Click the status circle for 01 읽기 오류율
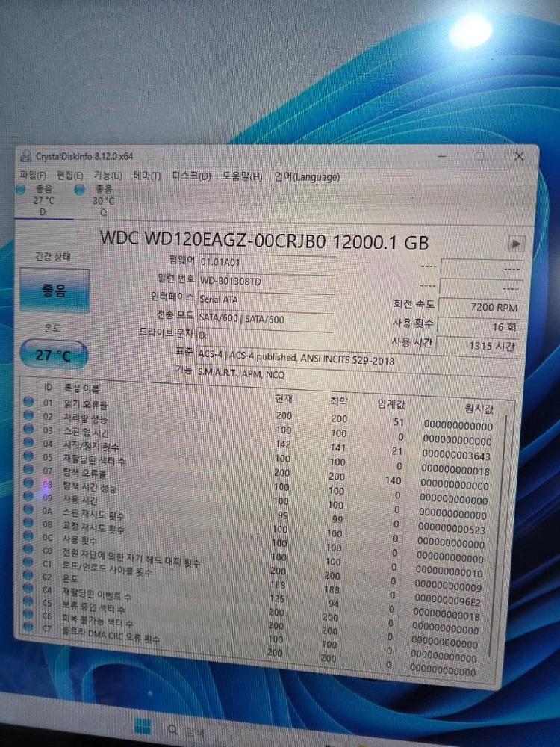 click(x=28, y=401)
